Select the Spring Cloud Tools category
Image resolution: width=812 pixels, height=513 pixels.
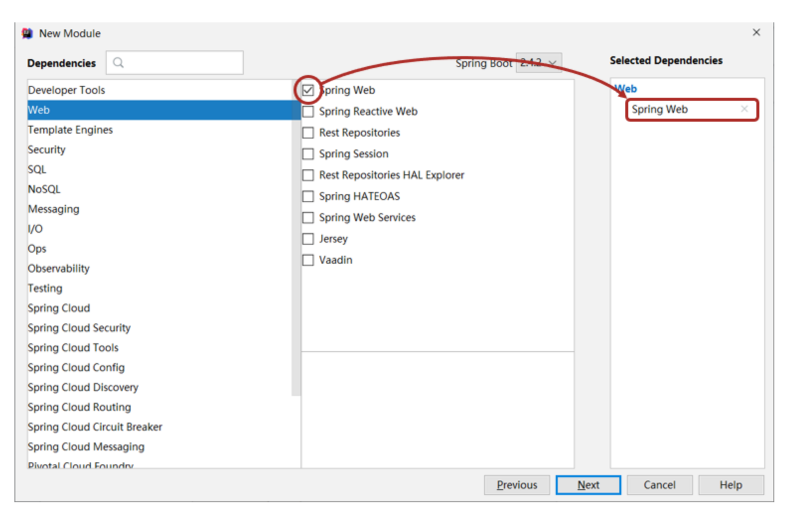pos(160,348)
